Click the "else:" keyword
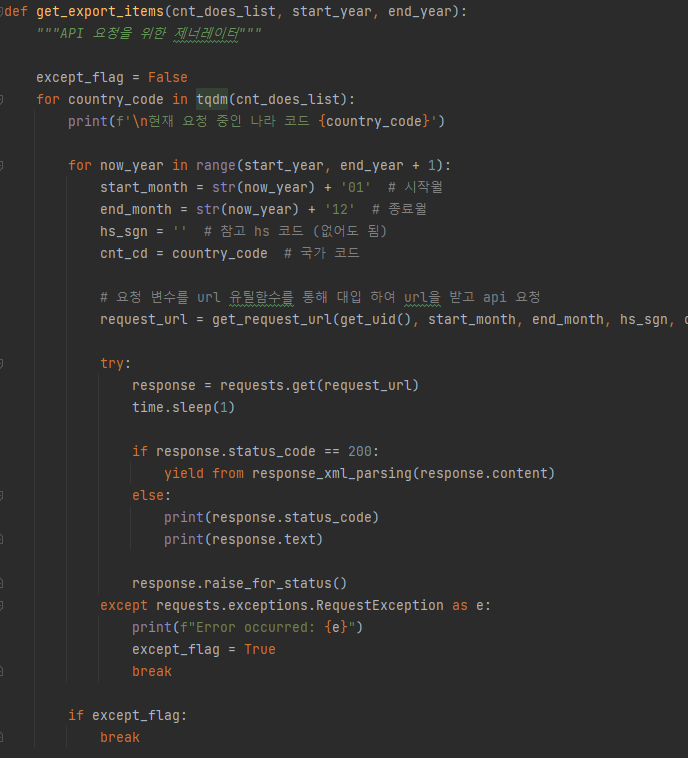The width and height of the screenshot is (688, 758). 151,496
